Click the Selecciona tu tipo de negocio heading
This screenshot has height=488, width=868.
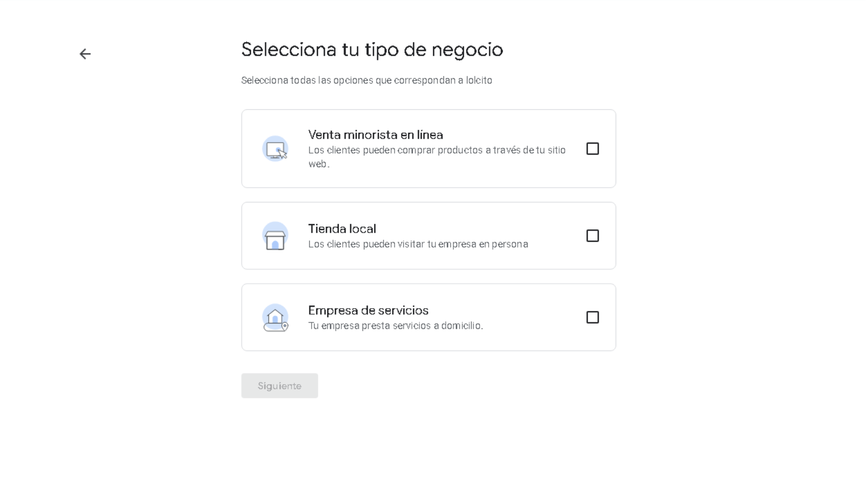point(372,49)
